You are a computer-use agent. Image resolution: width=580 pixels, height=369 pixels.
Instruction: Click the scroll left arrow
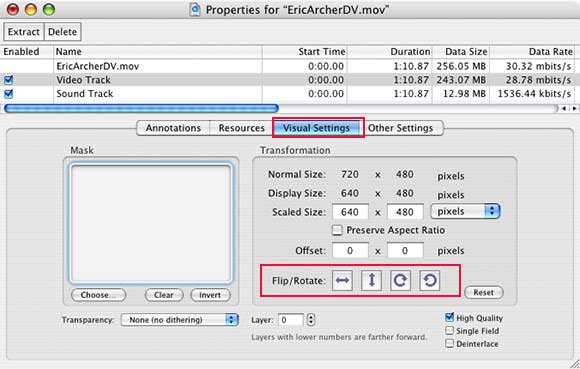coord(564,108)
